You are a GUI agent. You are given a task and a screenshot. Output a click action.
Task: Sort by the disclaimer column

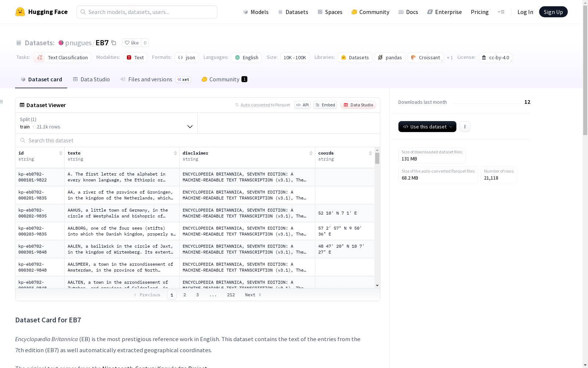[311, 153]
